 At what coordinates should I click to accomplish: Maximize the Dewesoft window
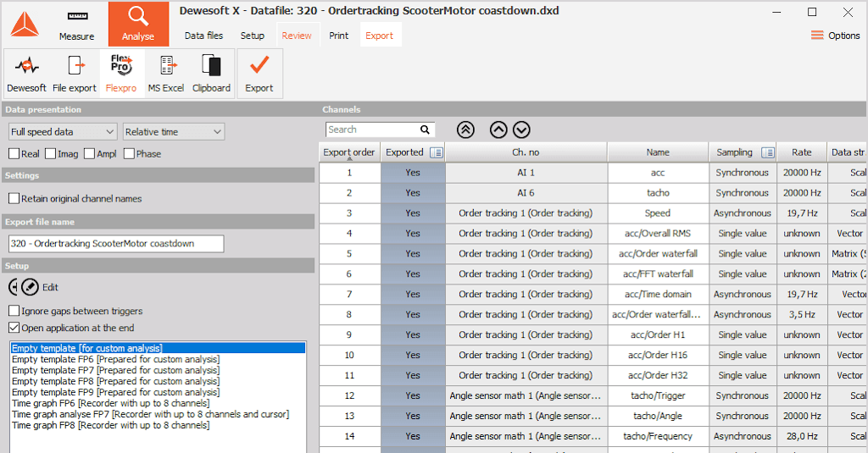click(812, 12)
